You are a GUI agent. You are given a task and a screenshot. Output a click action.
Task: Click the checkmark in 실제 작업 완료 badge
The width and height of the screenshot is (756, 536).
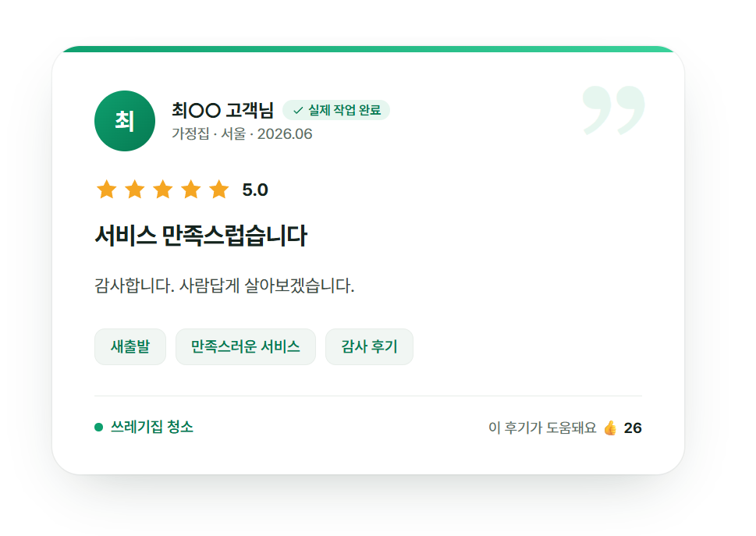(x=298, y=110)
